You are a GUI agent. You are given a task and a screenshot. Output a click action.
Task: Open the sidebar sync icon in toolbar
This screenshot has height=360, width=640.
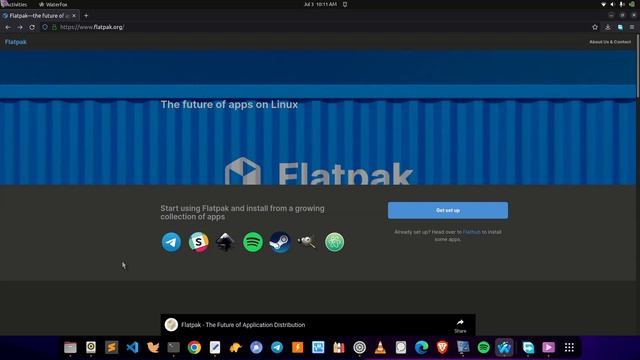pyautogui.click(x=620, y=27)
